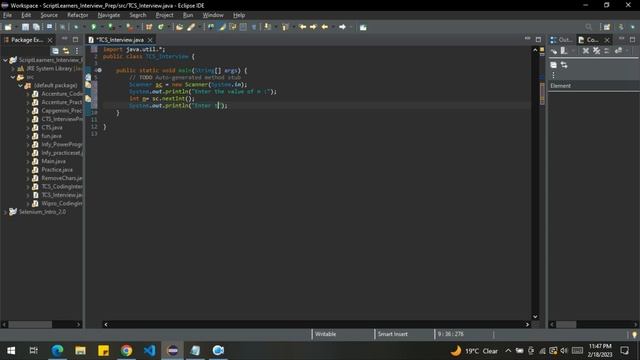This screenshot has width=640, height=360.
Task: Click the Open Type folder icon
Action: tap(179, 27)
